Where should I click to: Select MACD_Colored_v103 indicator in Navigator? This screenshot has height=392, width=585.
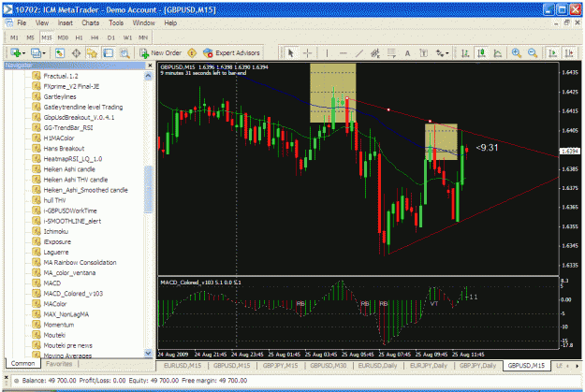pos(73,294)
